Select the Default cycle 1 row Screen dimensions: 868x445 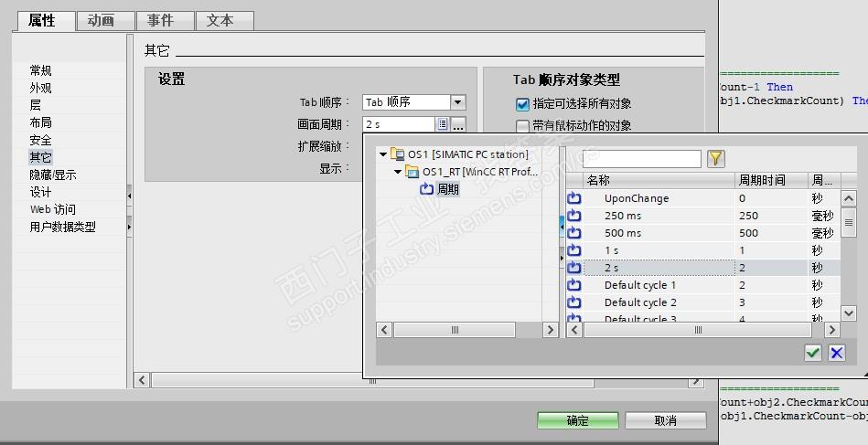coord(703,285)
